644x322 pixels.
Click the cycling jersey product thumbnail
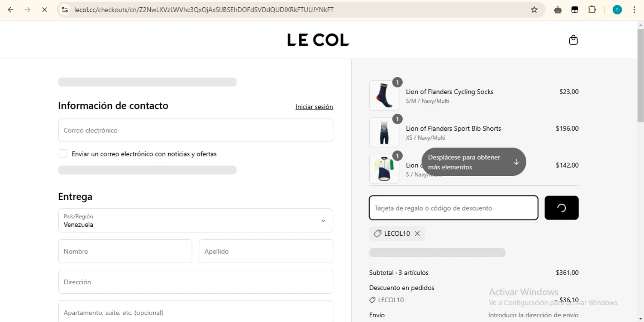(384, 169)
